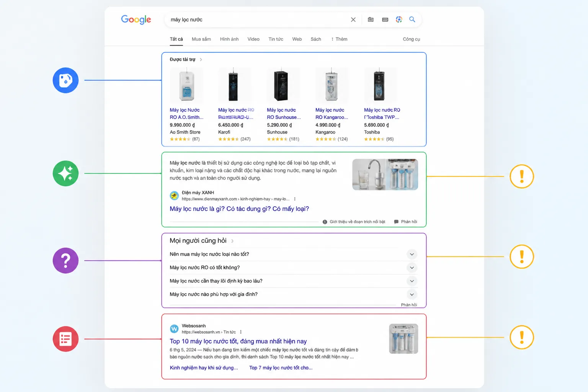Click the 'Ao Smith Store' seller name
This screenshot has height=392, width=588.
click(185, 132)
